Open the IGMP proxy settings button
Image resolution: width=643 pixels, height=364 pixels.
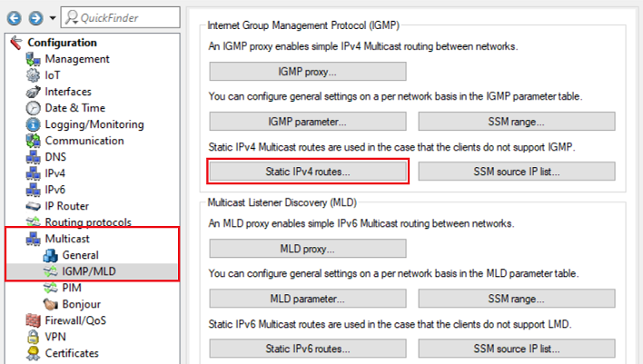pyautogui.click(x=308, y=72)
